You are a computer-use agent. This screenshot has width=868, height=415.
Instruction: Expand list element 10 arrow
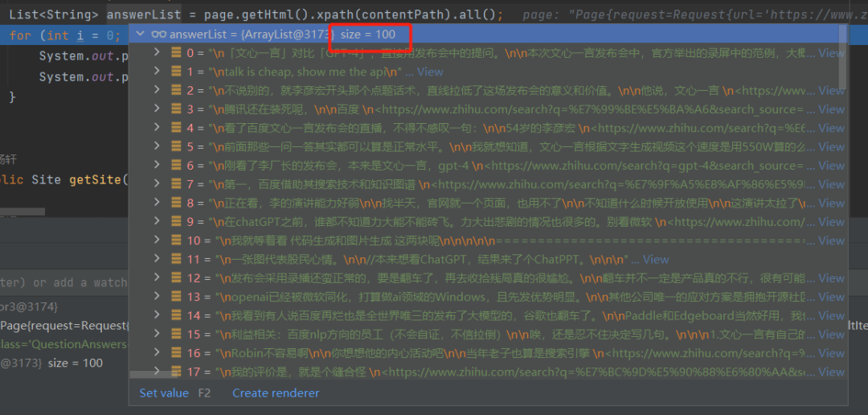click(158, 240)
